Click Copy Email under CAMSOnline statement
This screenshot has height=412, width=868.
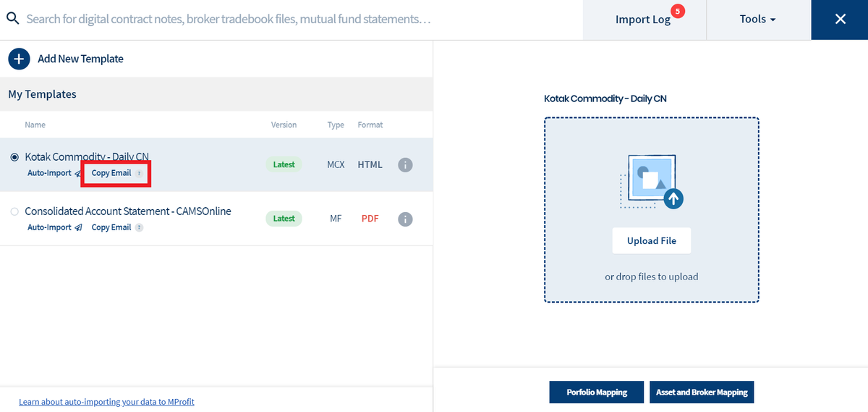tap(111, 227)
